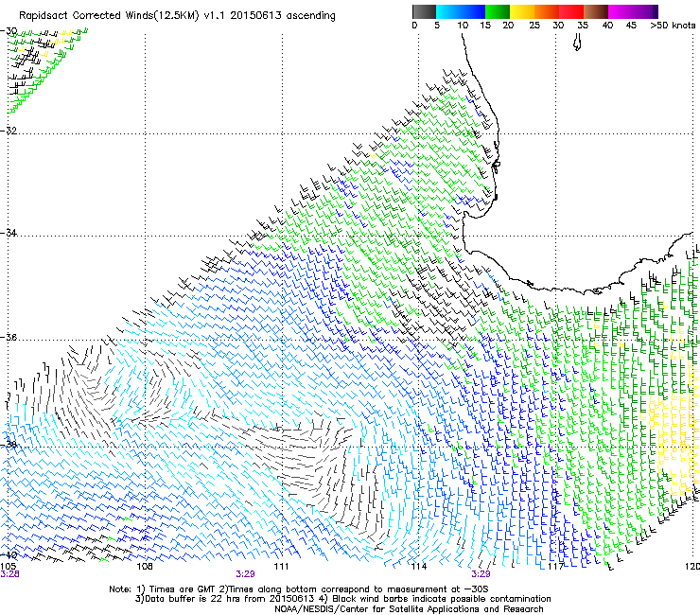
Task: Click the 111 longitude axis label
Action: click(x=281, y=567)
